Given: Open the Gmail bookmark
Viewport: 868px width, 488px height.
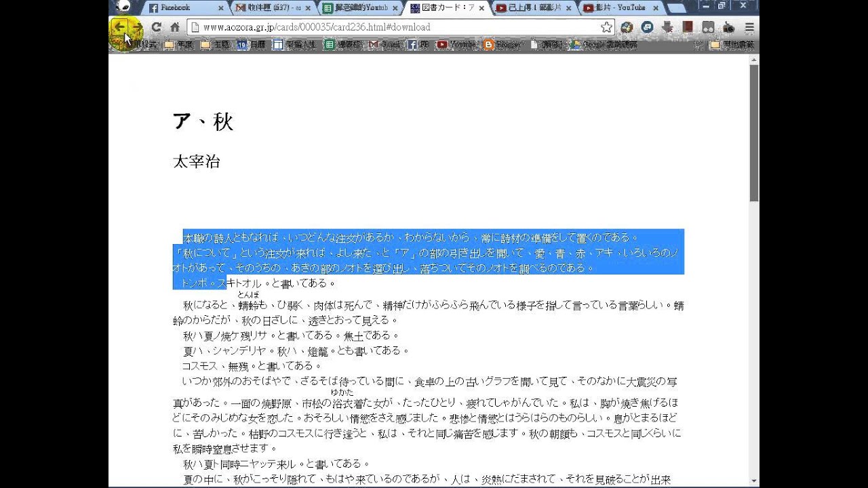Looking at the screenshot, I should point(384,45).
